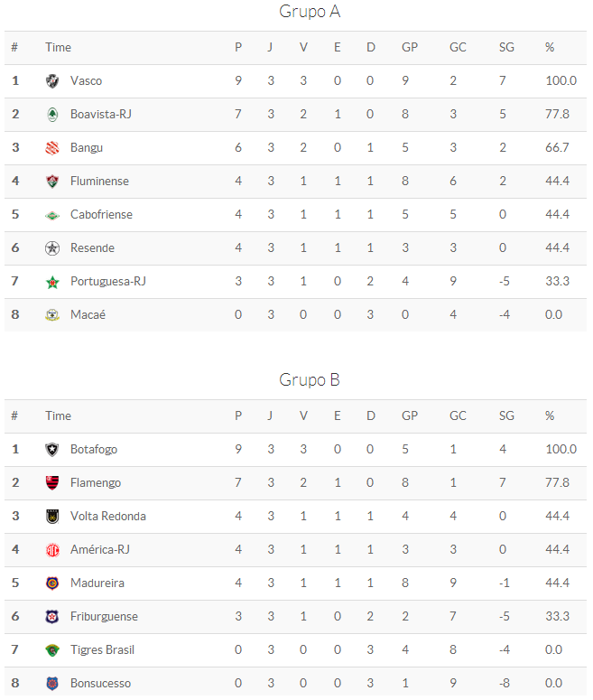Screen dimensions: 593x700
Task: Select the Bangu club badge
Action: 52,148
